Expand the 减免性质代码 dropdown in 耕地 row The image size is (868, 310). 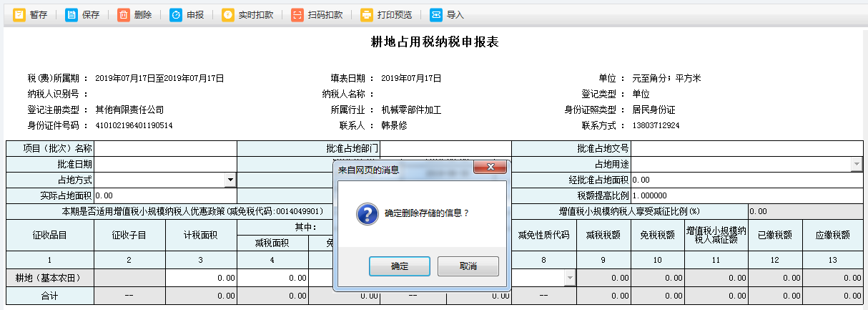pyautogui.click(x=570, y=277)
